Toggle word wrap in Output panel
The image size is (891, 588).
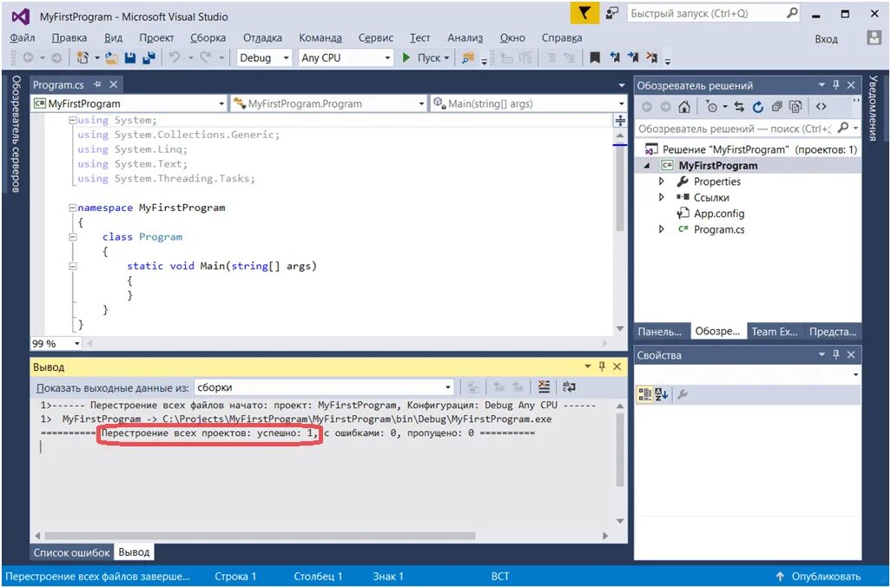[568, 386]
